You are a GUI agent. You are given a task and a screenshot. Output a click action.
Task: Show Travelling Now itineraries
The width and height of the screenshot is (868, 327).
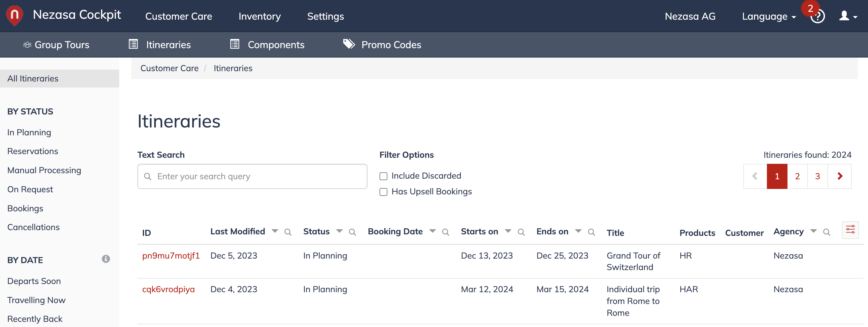tap(36, 300)
